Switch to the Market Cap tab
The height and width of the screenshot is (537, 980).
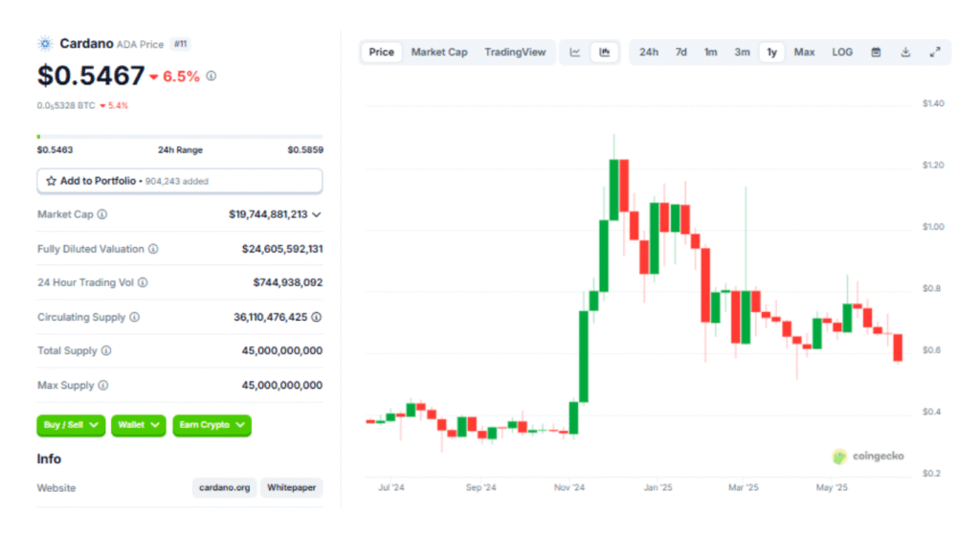point(439,53)
